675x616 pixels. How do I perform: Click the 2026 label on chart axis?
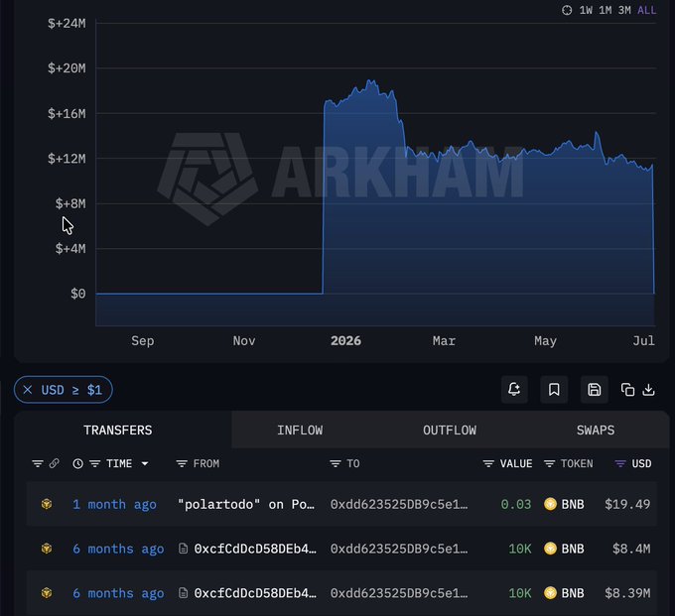tap(345, 340)
